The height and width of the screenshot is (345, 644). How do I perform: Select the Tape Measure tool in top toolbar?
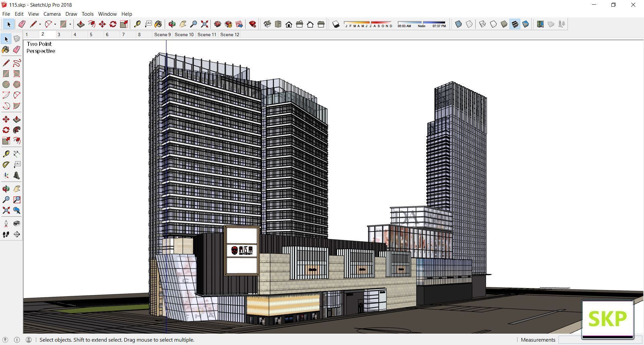[137, 24]
